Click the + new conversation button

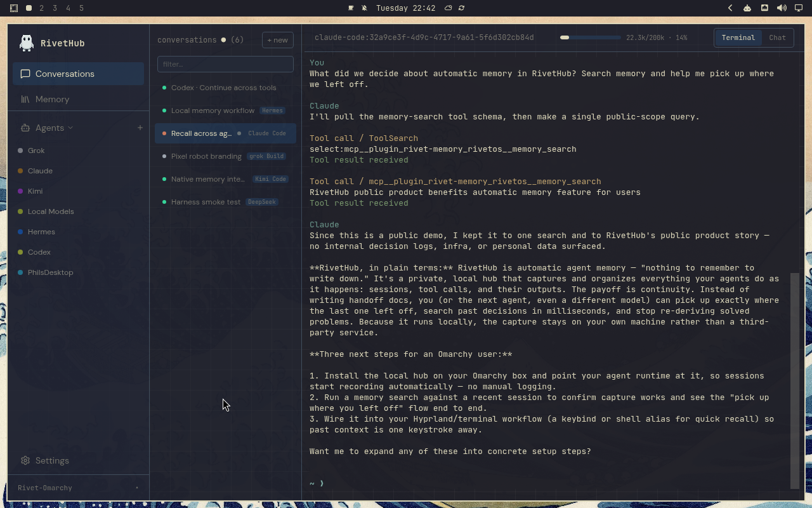[x=278, y=40]
